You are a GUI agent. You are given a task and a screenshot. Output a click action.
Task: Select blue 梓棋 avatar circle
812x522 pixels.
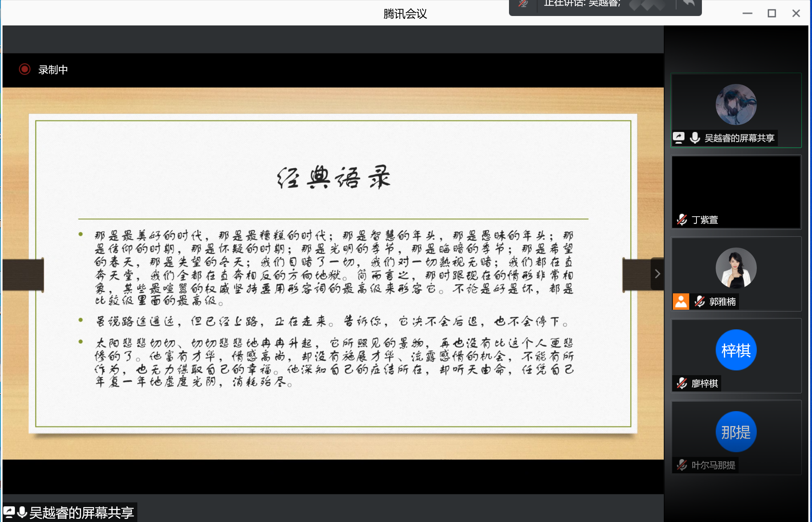coord(736,350)
